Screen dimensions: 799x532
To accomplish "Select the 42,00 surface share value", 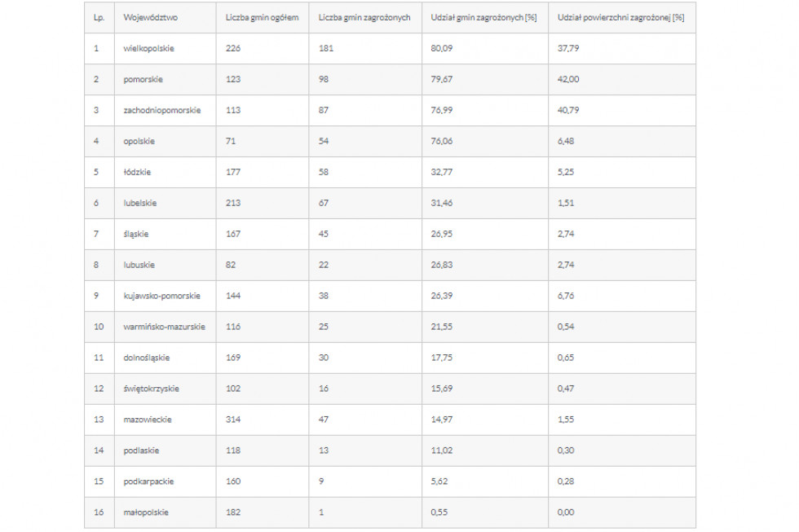I will coord(568,79).
